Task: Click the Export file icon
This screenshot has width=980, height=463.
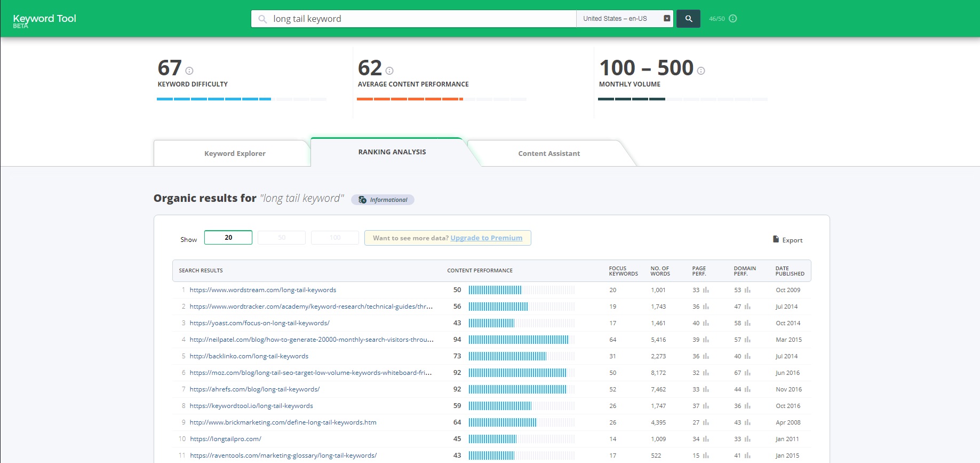Action: 776,239
